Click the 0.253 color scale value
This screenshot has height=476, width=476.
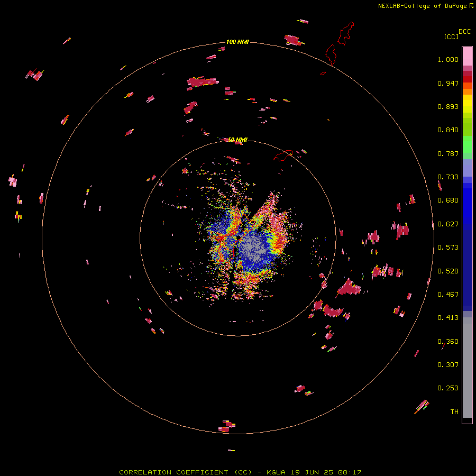448,388
